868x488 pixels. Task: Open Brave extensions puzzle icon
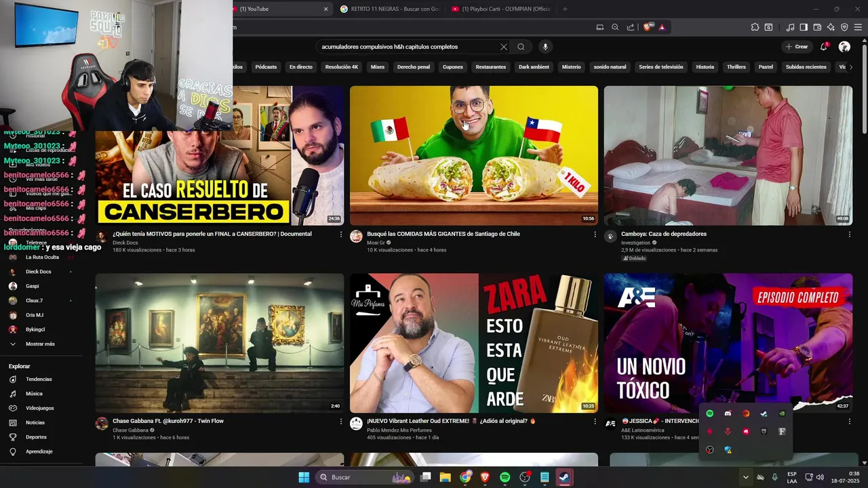pos(755,27)
